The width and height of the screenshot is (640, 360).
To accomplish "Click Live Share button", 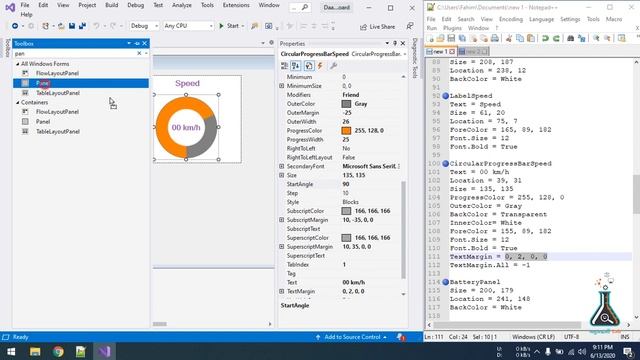I will coord(378,27).
